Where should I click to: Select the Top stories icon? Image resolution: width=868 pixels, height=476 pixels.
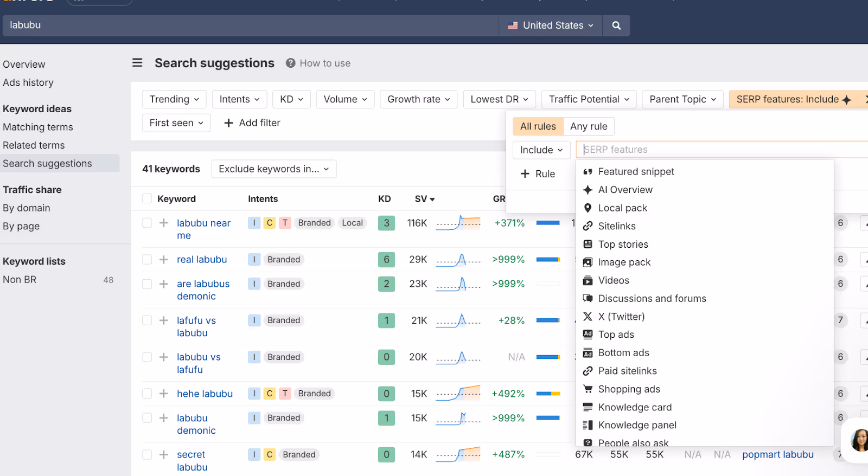click(x=588, y=244)
